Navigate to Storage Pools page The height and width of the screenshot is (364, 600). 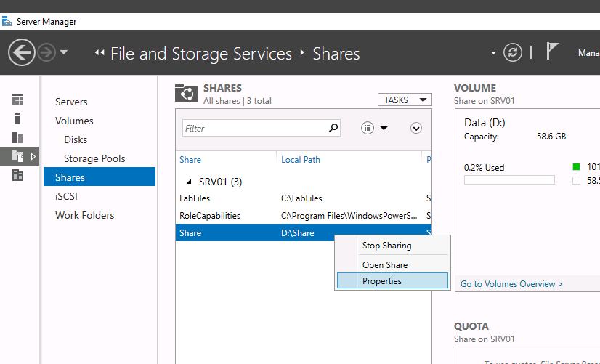tap(94, 158)
